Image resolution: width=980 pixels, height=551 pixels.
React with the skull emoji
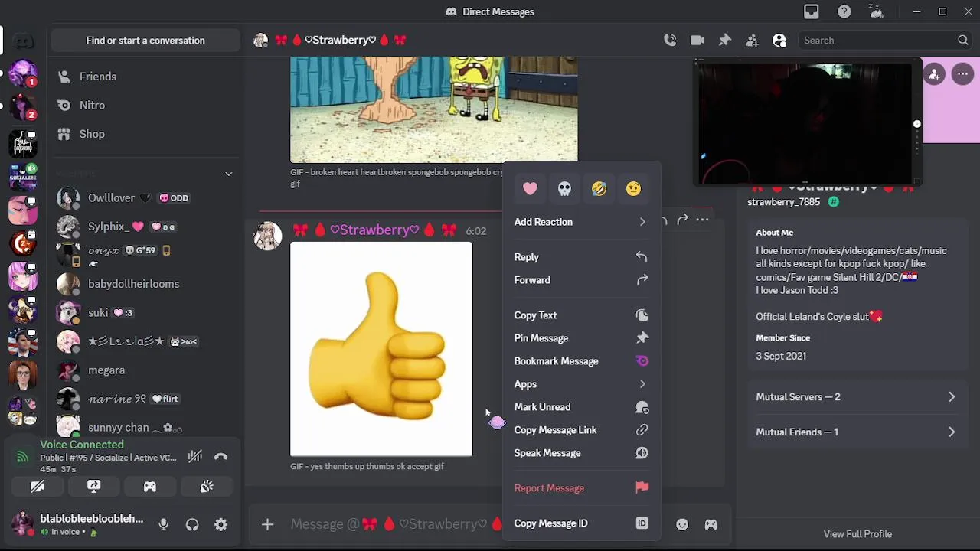(x=564, y=188)
